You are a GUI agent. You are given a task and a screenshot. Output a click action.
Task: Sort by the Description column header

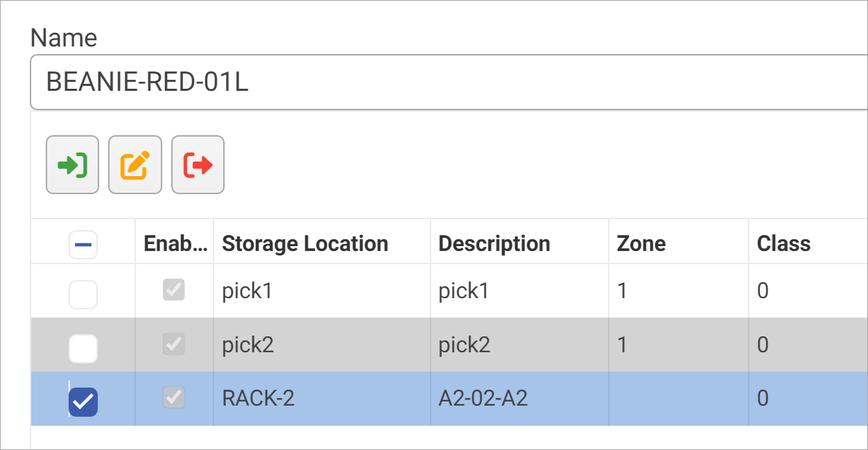(494, 243)
